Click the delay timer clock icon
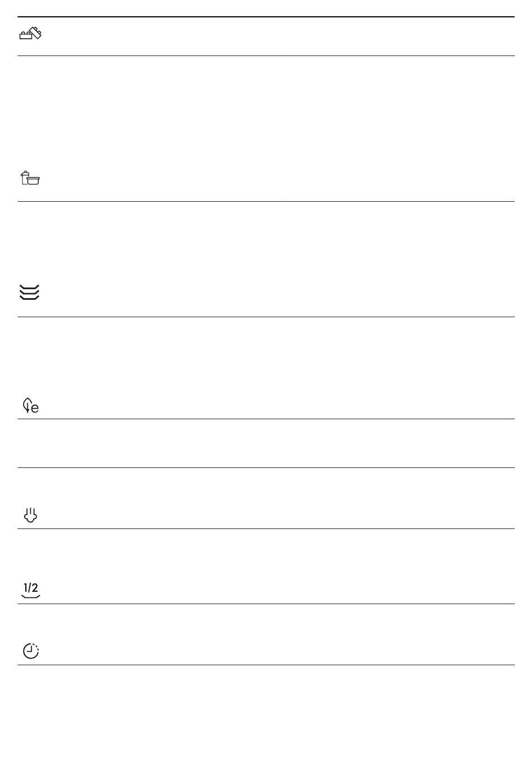 pyautogui.click(x=31, y=651)
